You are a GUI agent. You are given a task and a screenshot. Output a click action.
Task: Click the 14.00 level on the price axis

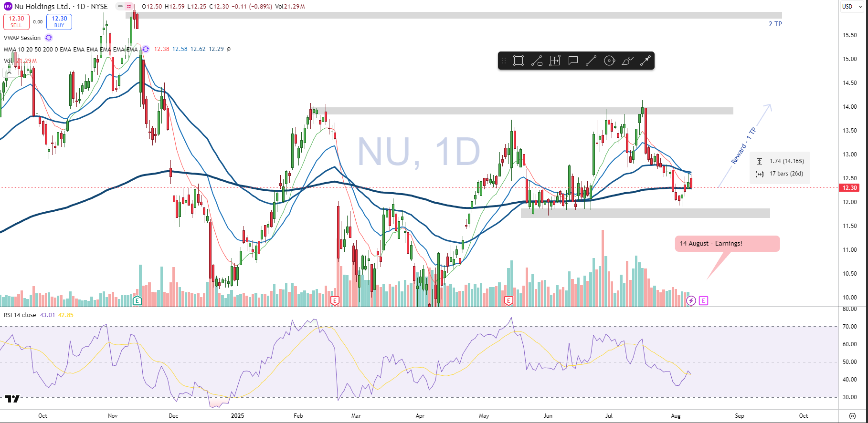850,107
